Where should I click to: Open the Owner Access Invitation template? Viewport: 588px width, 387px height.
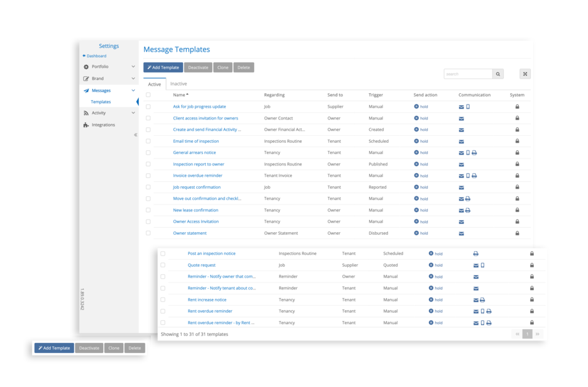196,222
